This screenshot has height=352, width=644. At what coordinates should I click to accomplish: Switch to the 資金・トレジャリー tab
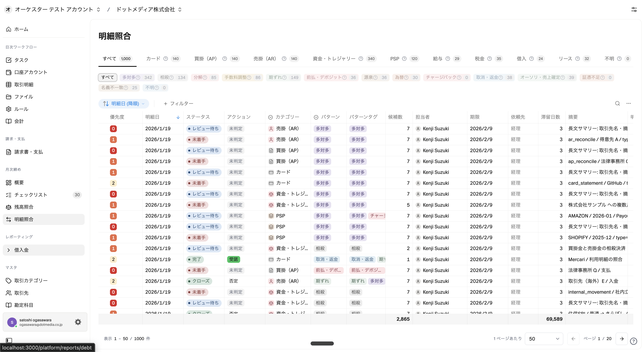[x=334, y=59]
